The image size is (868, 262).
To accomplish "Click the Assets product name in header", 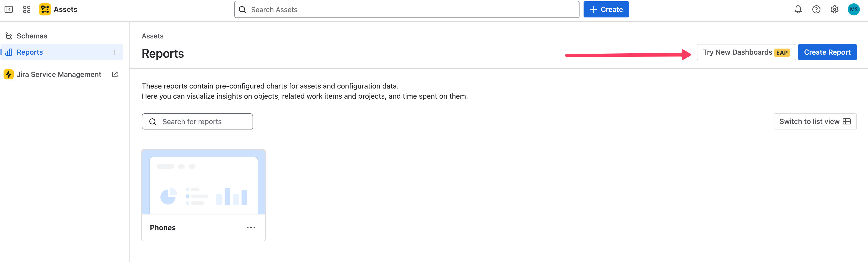I will tap(65, 9).
